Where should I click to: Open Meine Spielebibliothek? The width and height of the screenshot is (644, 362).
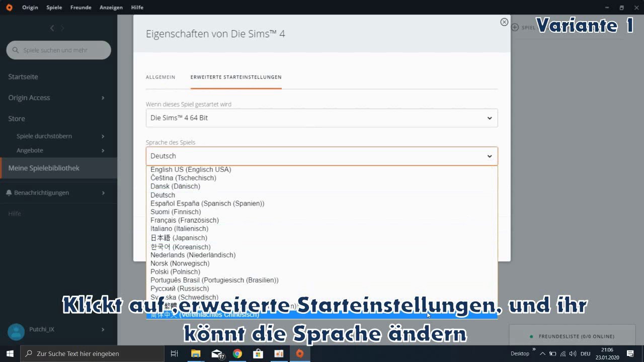58,168
